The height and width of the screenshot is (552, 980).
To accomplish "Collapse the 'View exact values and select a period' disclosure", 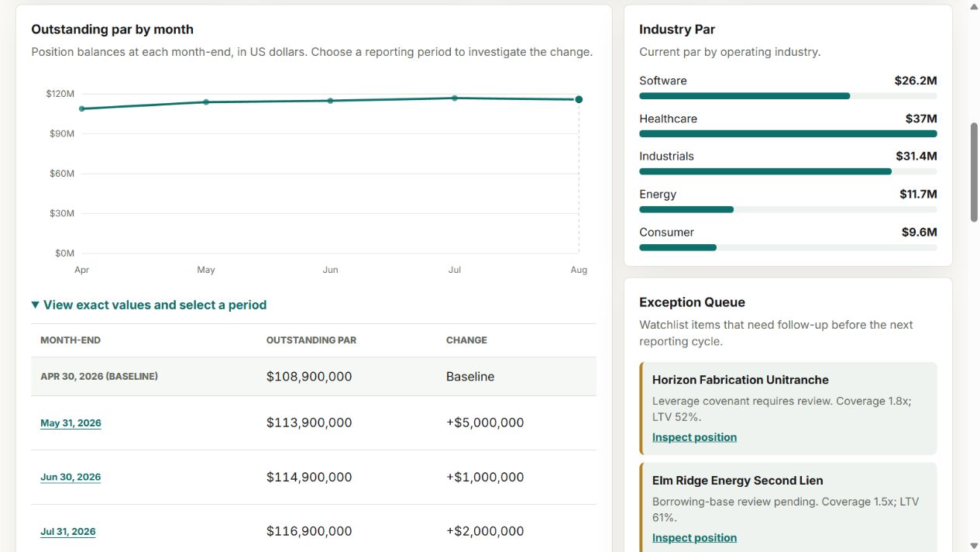I will click(149, 305).
